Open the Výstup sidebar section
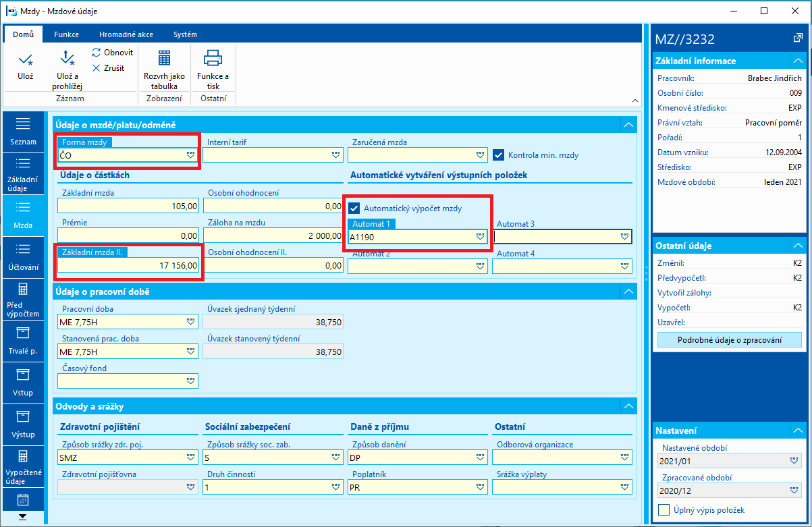 click(23, 424)
